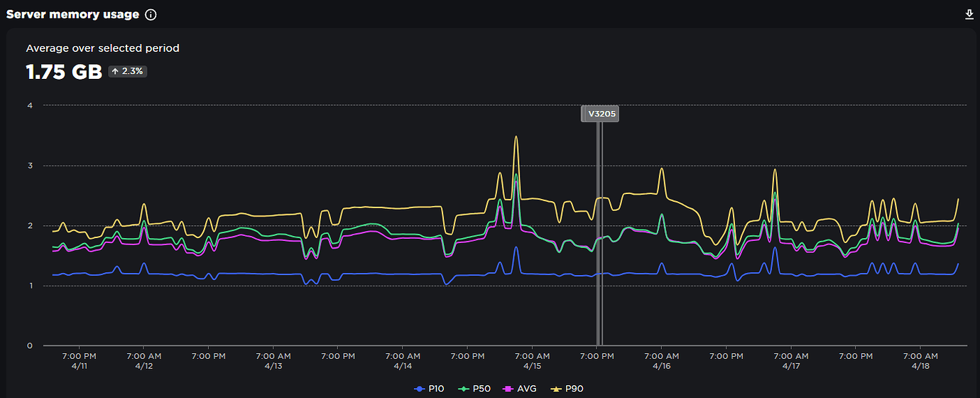The height and width of the screenshot is (398, 980).
Task: Click the Server memory usage title
Action: 72,14
